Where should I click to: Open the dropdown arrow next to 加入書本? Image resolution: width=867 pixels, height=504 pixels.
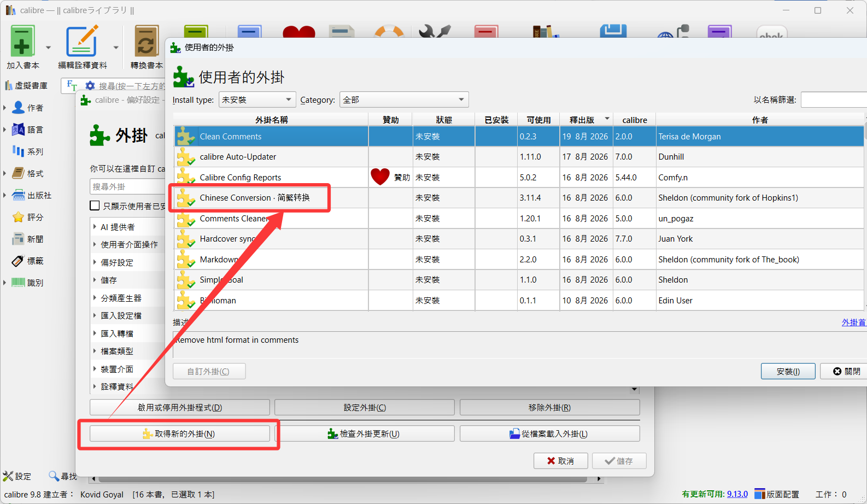pos(48,48)
